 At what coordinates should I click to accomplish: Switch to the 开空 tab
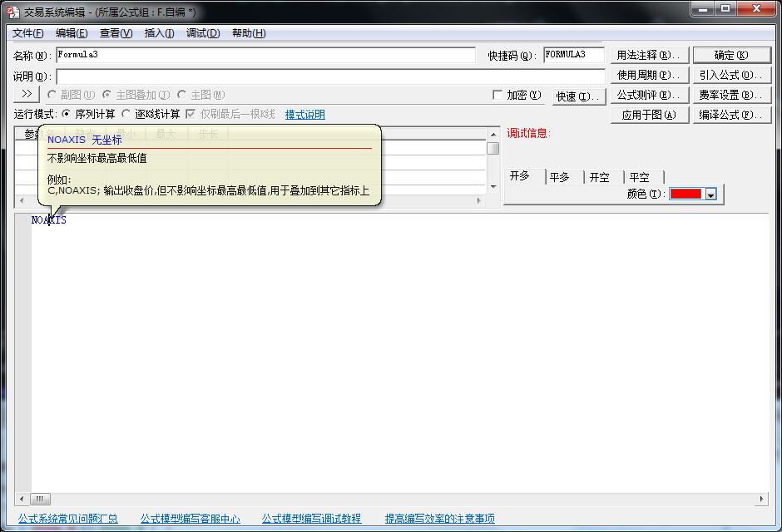(x=600, y=177)
